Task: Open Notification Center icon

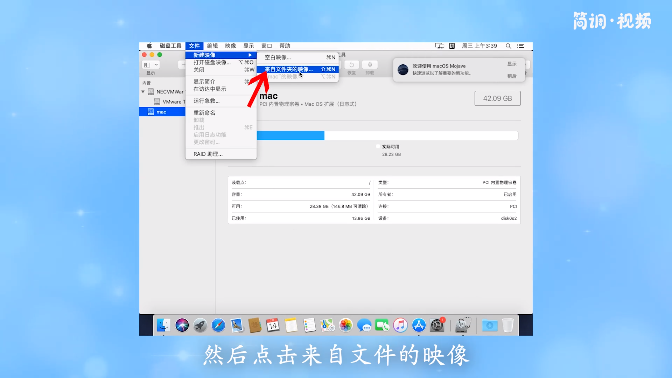Action: click(x=520, y=45)
